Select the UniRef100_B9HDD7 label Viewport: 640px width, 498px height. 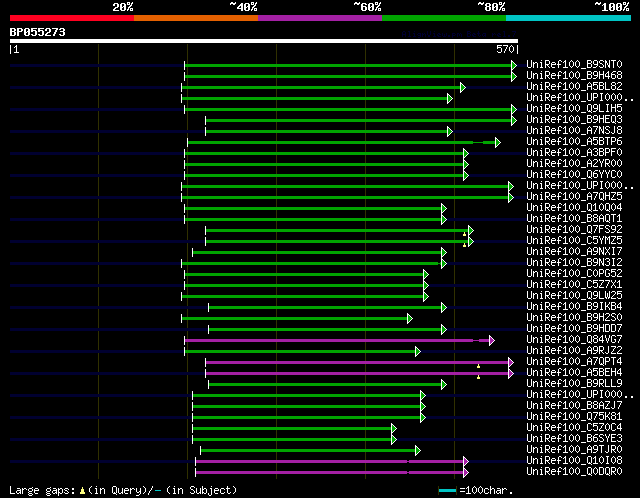click(x=574, y=329)
